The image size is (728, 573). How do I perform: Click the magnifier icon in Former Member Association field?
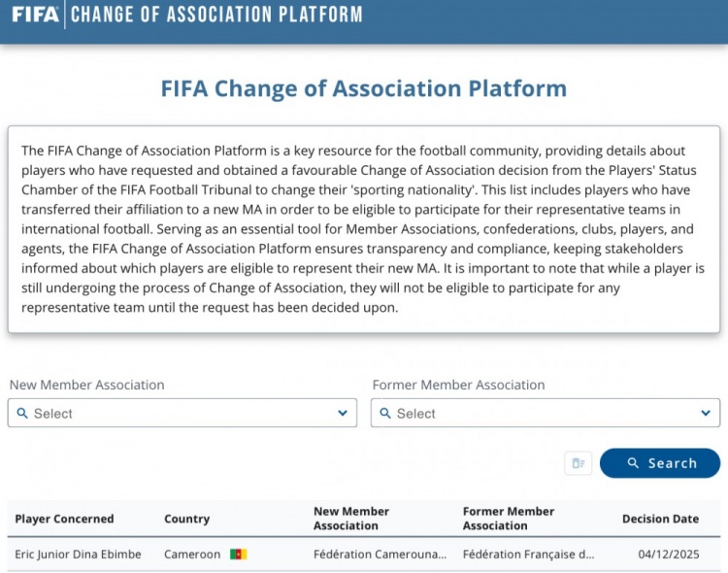coord(384,413)
